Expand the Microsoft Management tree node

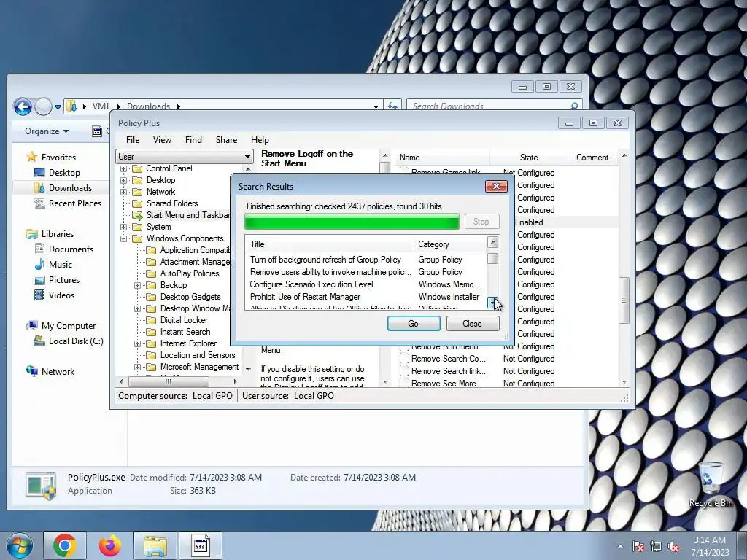pyautogui.click(x=138, y=367)
